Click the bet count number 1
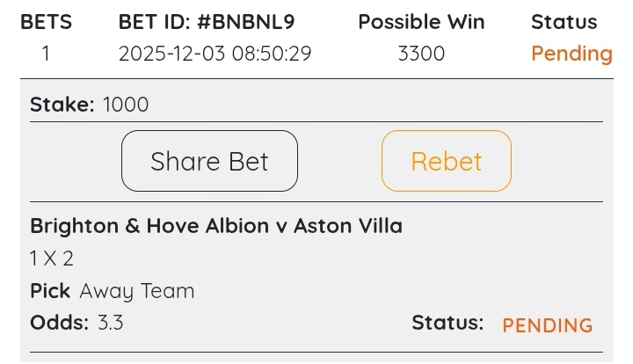 tap(46, 54)
